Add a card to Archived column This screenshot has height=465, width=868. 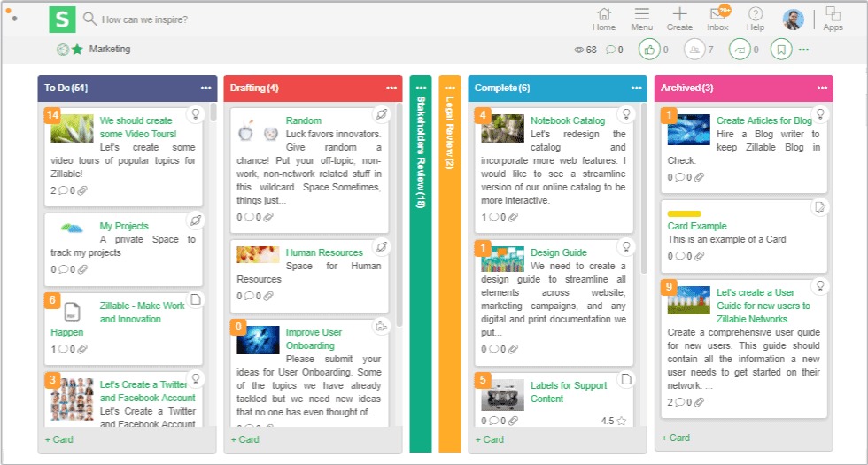[675, 438]
